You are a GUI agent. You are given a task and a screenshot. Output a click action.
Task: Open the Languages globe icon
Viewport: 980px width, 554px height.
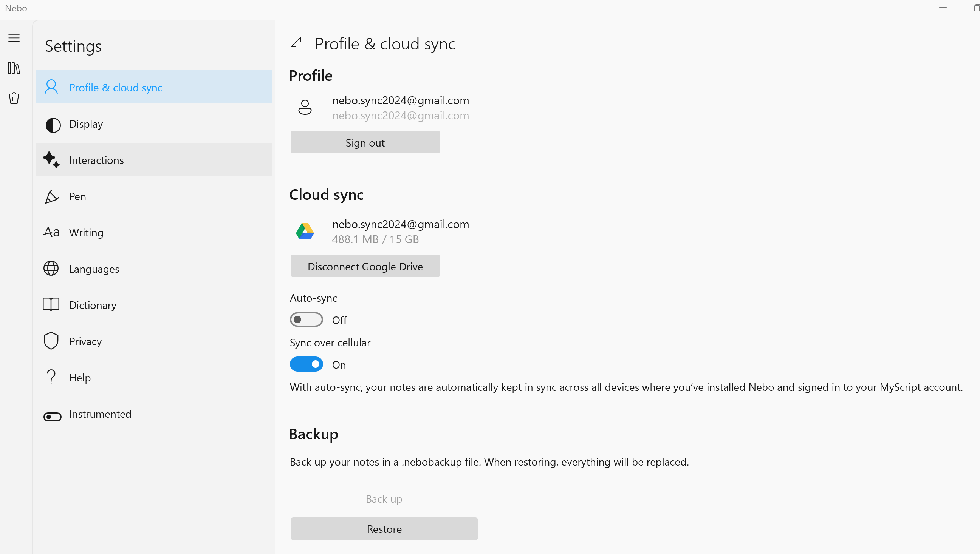point(51,268)
